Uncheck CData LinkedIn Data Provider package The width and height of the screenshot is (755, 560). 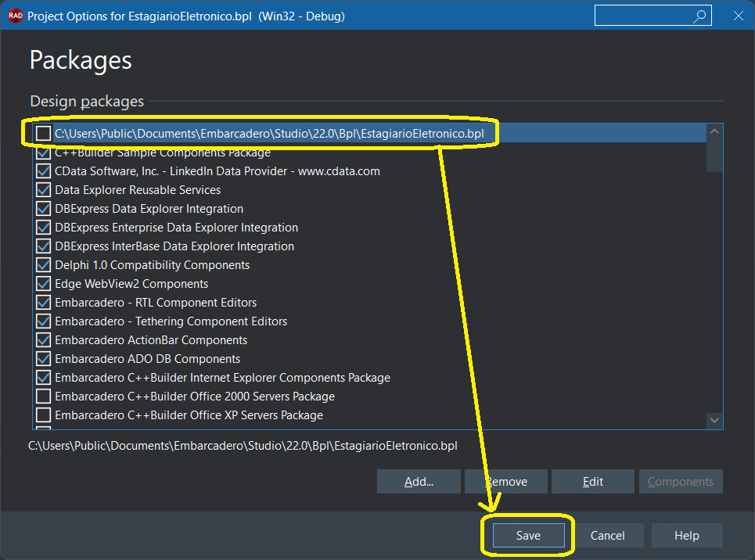44,171
